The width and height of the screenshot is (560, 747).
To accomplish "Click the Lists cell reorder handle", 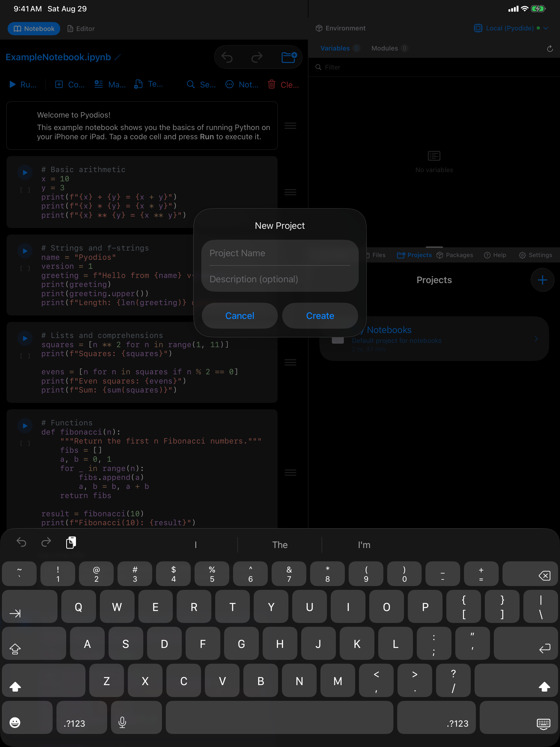I will (290, 362).
